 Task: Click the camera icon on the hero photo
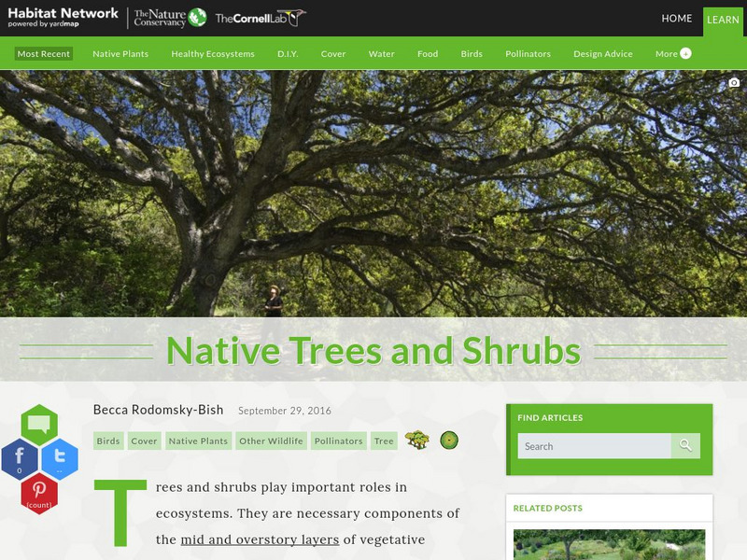(x=734, y=82)
